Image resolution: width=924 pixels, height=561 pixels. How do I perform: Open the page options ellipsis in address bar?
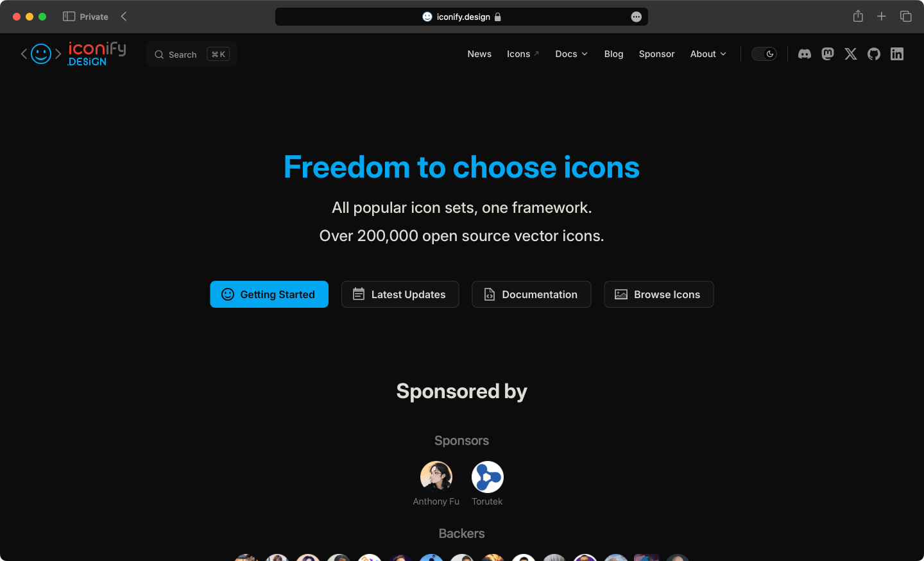(x=636, y=17)
